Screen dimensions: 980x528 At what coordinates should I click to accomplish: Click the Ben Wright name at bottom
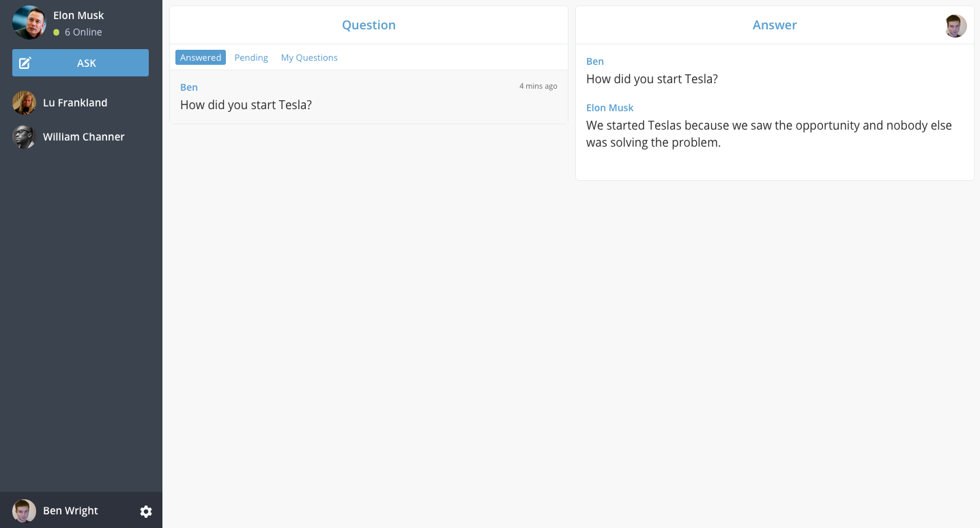point(70,510)
